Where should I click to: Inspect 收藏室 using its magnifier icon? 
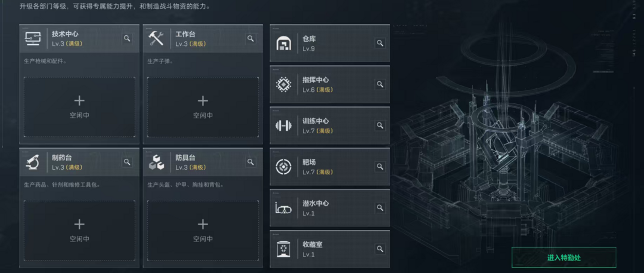click(380, 249)
